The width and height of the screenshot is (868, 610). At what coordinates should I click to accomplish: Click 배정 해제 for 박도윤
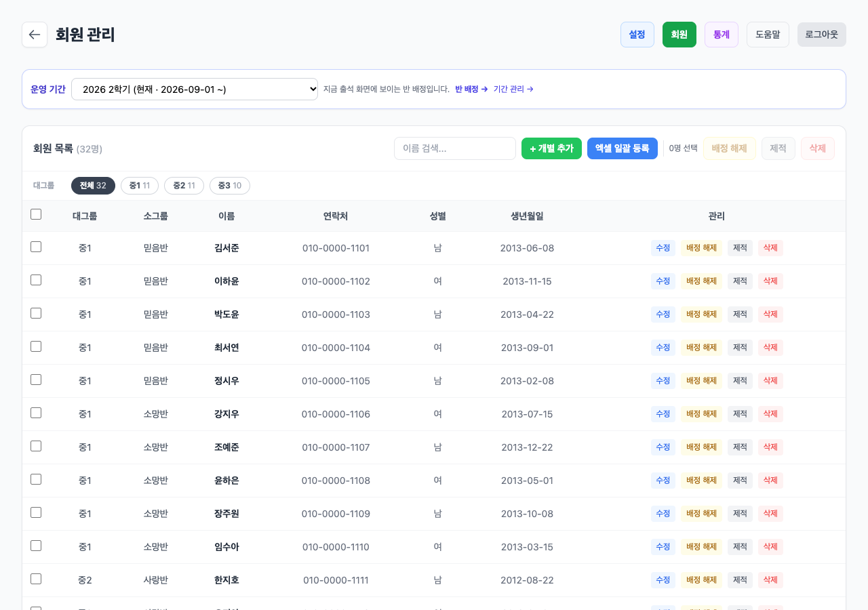(x=702, y=314)
